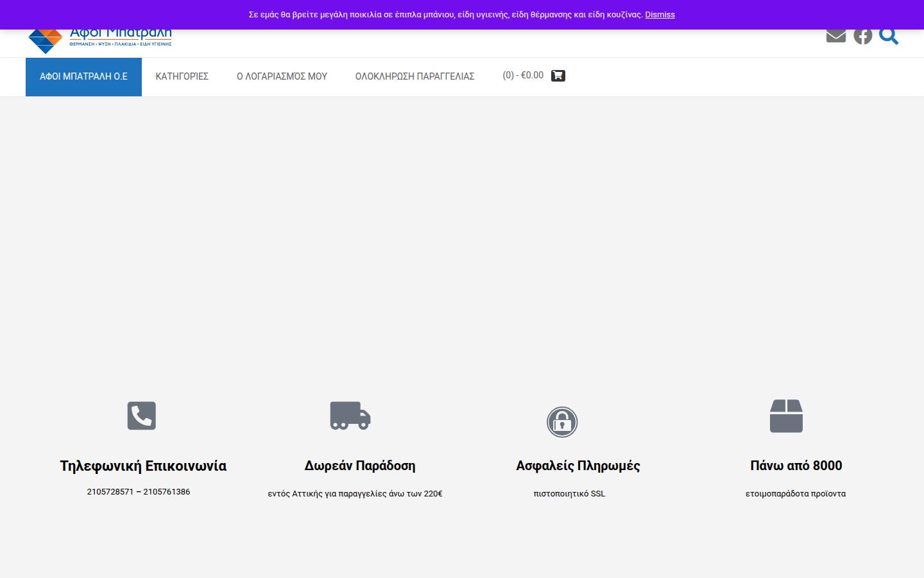Click the Ασφαλείς Πληρωμές heading
This screenshot has height=578, width=924.
pos(578,466)
